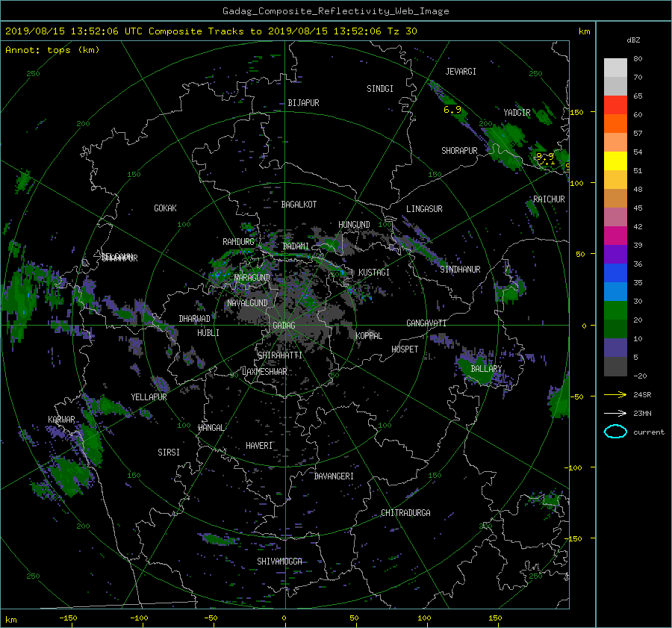
Task: Select the RAICHUR city label
Action: coord(549,199)
